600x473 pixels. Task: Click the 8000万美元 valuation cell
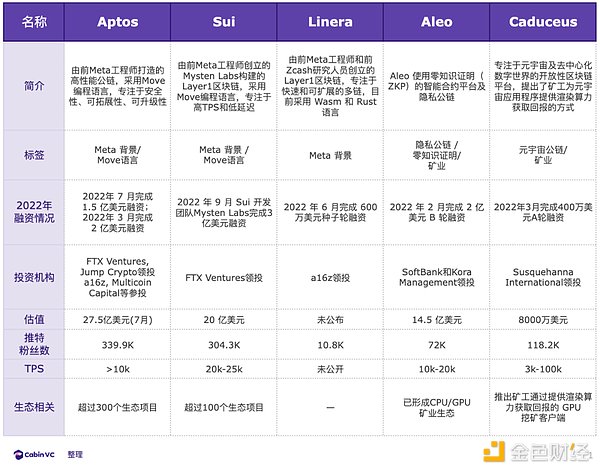543,320
